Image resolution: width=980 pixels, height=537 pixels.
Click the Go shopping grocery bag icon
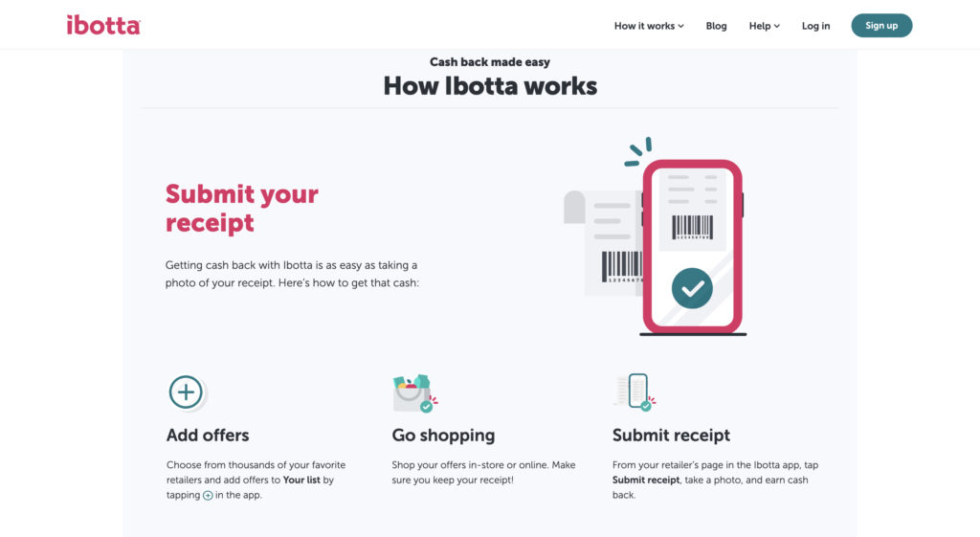click(x=414, y=393)
